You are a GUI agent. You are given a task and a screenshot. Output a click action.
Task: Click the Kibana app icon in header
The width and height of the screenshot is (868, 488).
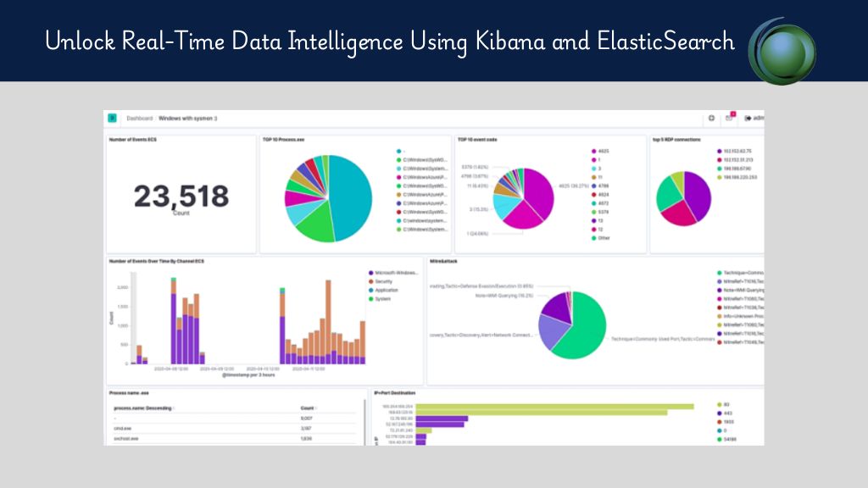click(113, 118)
